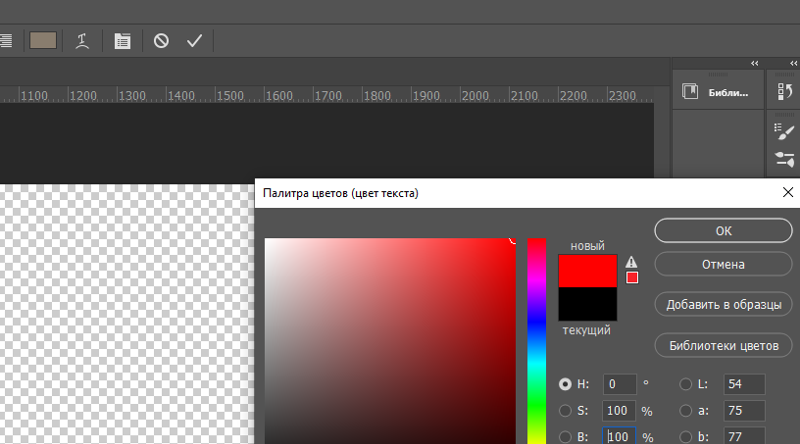This screenshot has width=800, height=444.
Task: Open the Adjustments sliders panel icon
Action: click(x=785, y=159)
